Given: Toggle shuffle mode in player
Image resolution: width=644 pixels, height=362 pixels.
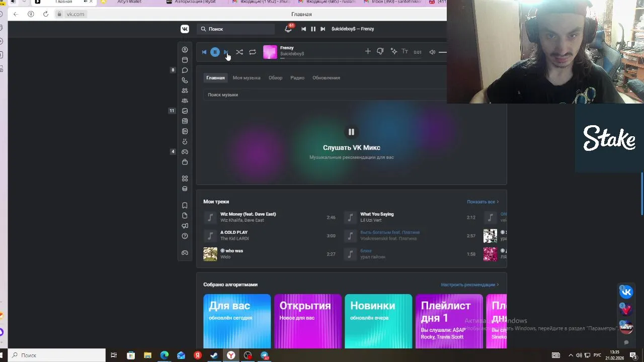Looking at the screenshot, I should [239, 52].
